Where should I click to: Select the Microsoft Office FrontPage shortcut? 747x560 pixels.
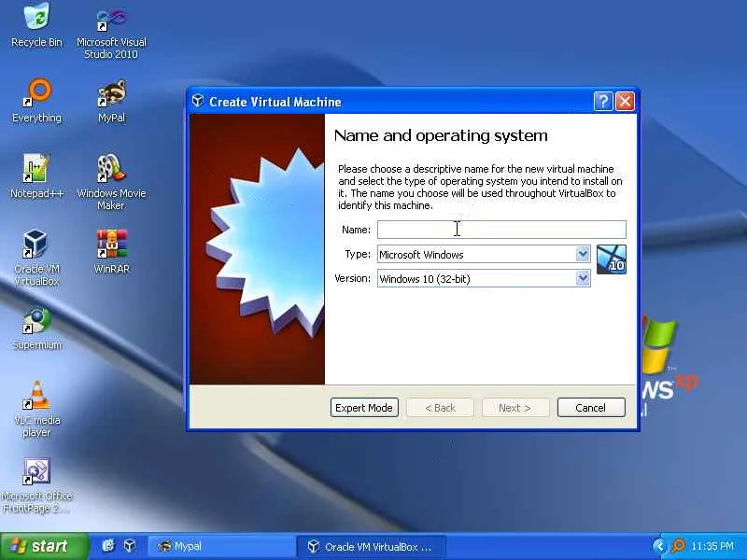36,485
